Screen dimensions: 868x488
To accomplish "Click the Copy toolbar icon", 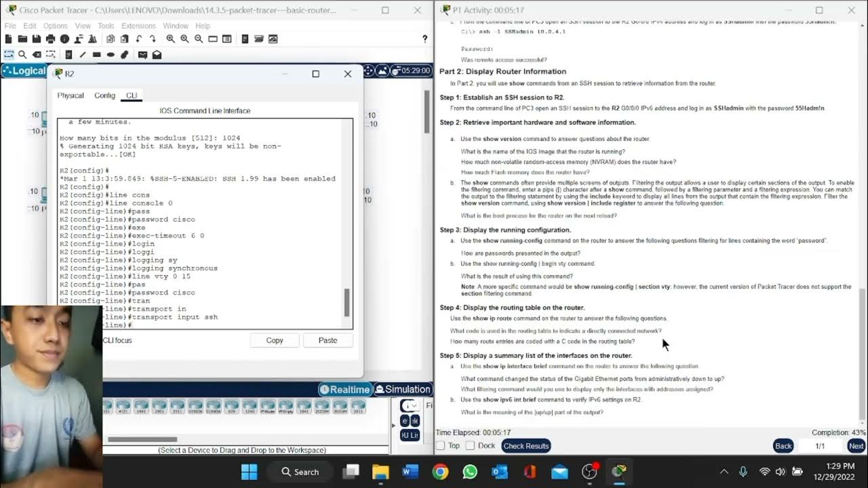I will pyautogui.click(x=111, y=39).
